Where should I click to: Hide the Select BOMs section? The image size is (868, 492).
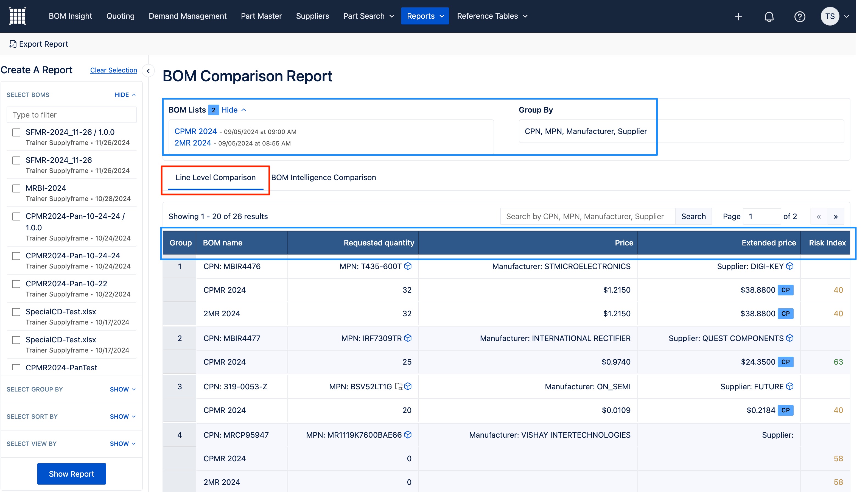click(x=125, y=95)
